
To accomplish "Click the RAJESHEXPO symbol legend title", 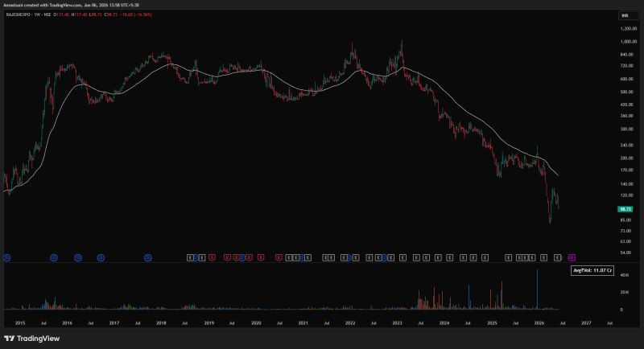I will pyautogui.click(x=17, y=14).
